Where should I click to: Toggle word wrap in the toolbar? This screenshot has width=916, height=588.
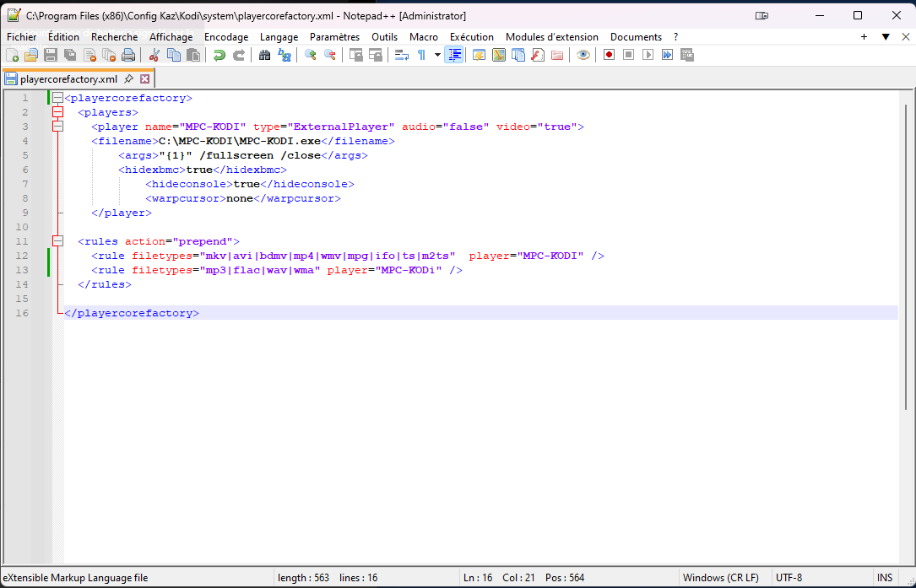click(401, 55)
